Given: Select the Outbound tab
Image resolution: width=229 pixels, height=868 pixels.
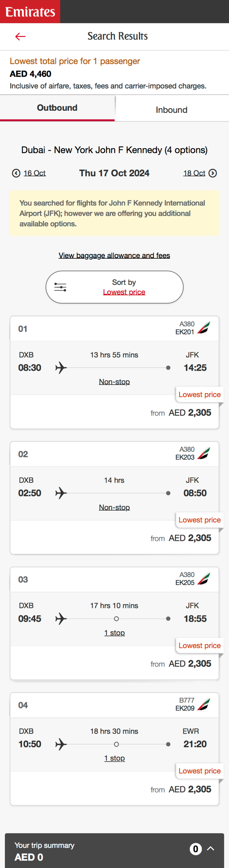Looking at the screenshot, I should [57, 108].
